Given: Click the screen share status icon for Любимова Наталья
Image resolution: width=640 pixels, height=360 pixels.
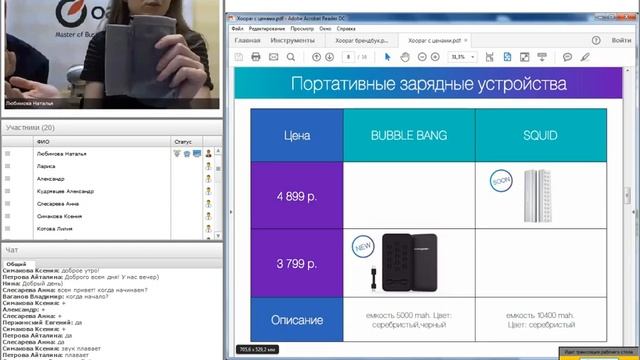Looking at the screenshot, I should (x=197, y=153).
